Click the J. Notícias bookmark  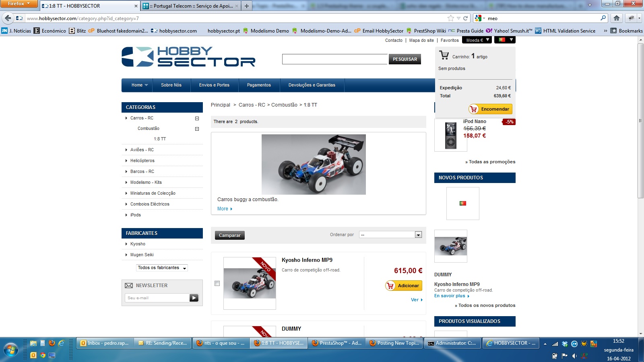point(16,31)
